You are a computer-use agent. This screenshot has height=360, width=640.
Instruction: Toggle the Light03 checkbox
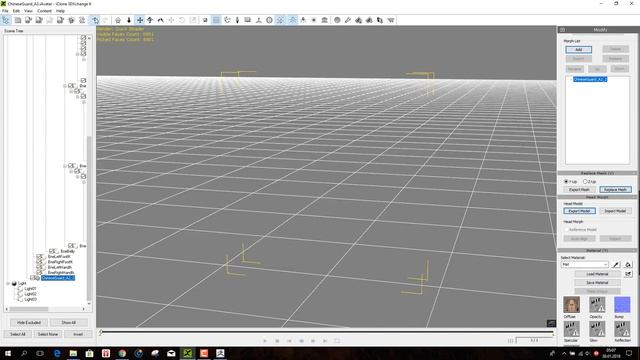(20, 299)
